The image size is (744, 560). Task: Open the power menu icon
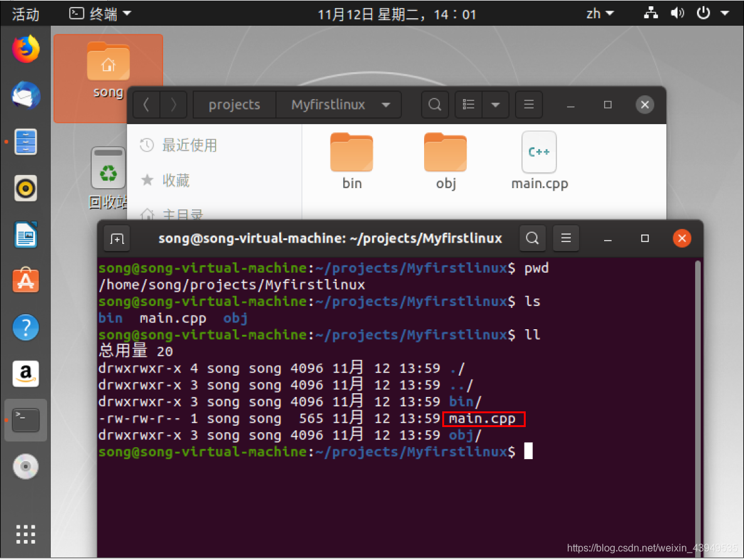tap(703, 13)
